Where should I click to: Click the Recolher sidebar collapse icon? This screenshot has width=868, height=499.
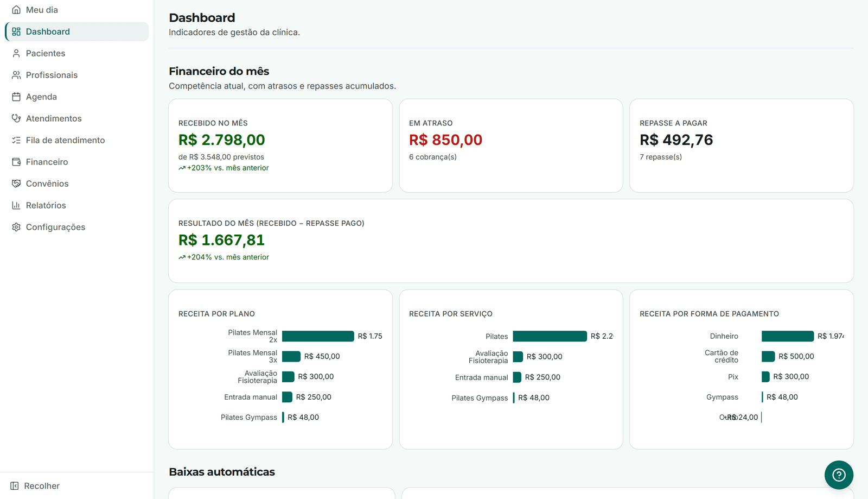[15, 486]
